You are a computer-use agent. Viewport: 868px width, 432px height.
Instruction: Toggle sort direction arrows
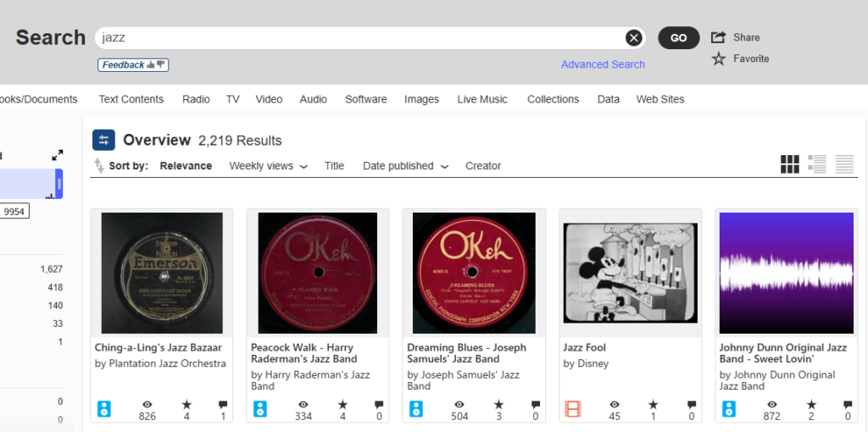[x=99, y=166]
